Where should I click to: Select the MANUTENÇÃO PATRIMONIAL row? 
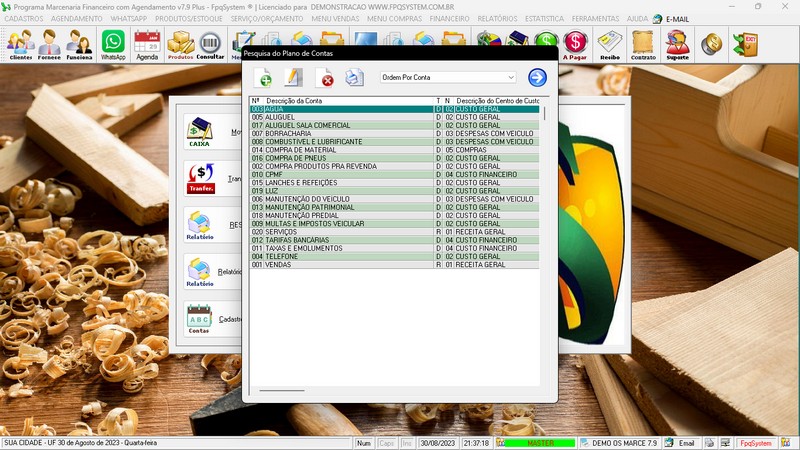click(x=394, y=207)
